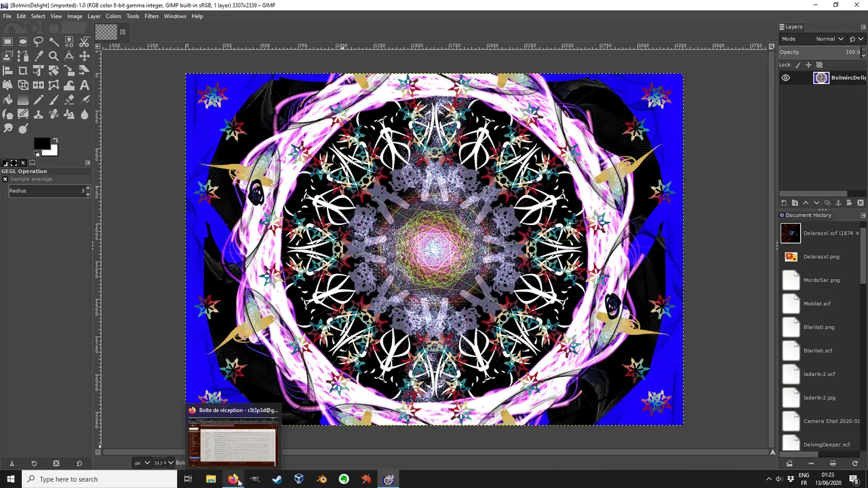
Task: Toggle lock alpha channel checkerboard icon
Action: (819, 65)
